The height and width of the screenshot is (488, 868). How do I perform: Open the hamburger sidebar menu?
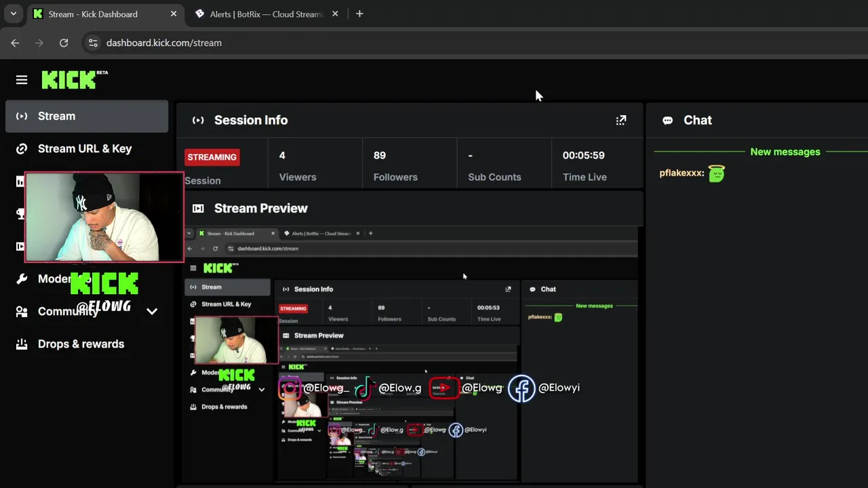(22, 80)
